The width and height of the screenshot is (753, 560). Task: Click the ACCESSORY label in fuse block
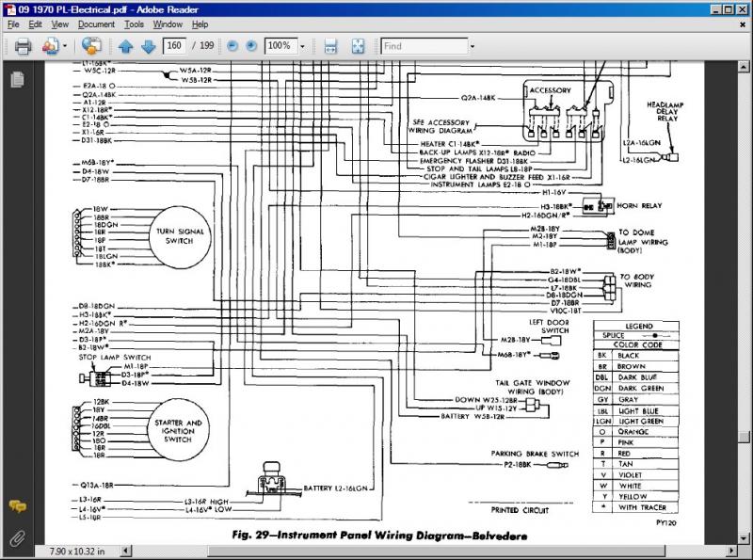point(551,90)
